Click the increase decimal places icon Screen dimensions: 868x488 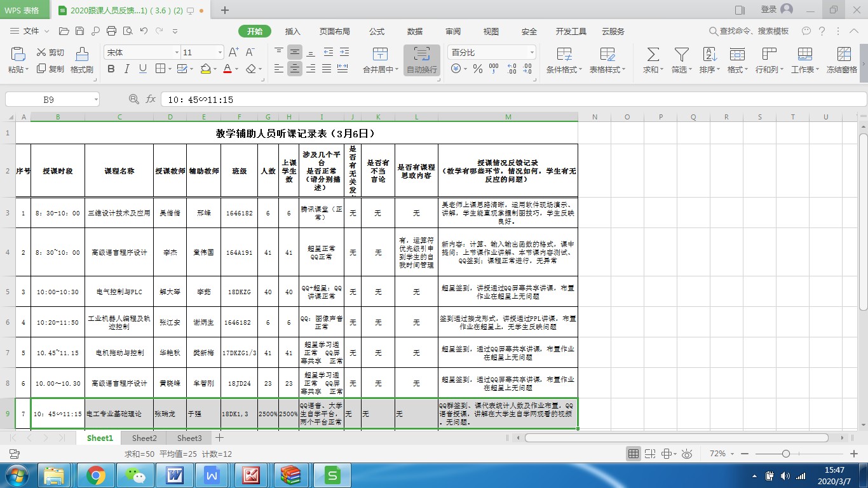pos(510,69)
